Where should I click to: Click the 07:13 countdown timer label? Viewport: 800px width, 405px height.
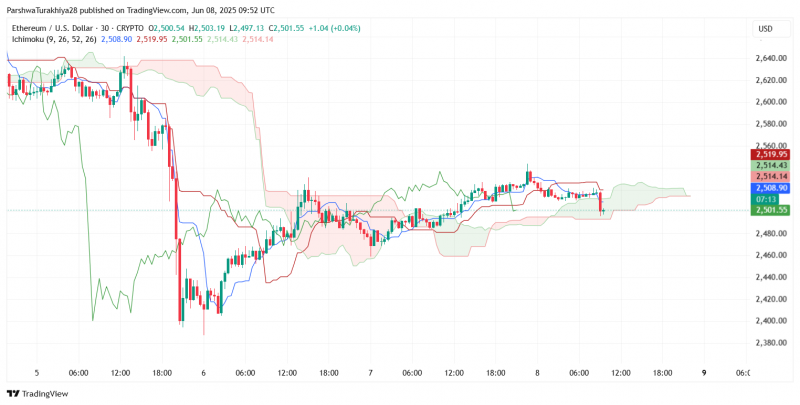pyautogui.click(x=764, y=199)
